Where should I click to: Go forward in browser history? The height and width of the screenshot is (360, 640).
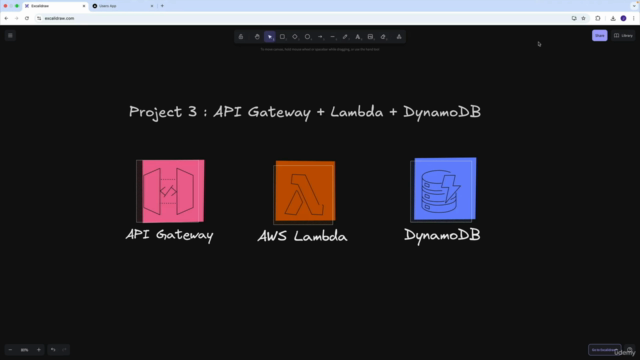[16, 18]
